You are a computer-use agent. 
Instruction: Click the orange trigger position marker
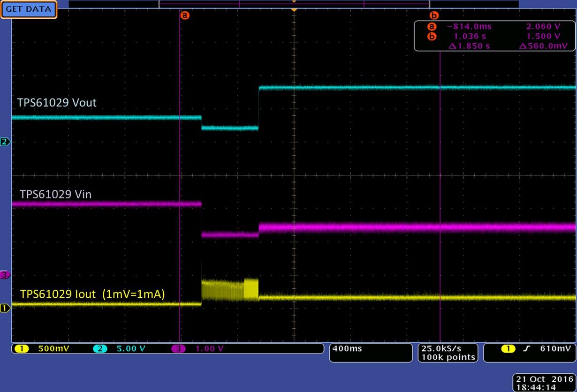tap(294, 9)
